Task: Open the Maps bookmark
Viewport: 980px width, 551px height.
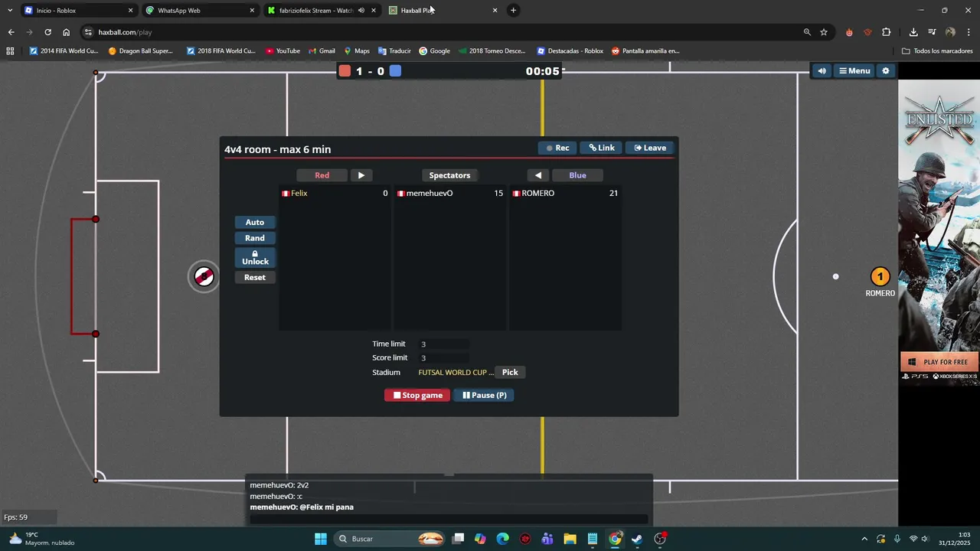Action: 357,51
